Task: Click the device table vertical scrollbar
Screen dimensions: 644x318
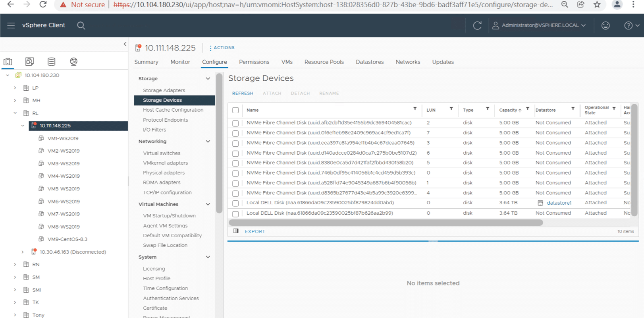Action: tap(634, 160)
